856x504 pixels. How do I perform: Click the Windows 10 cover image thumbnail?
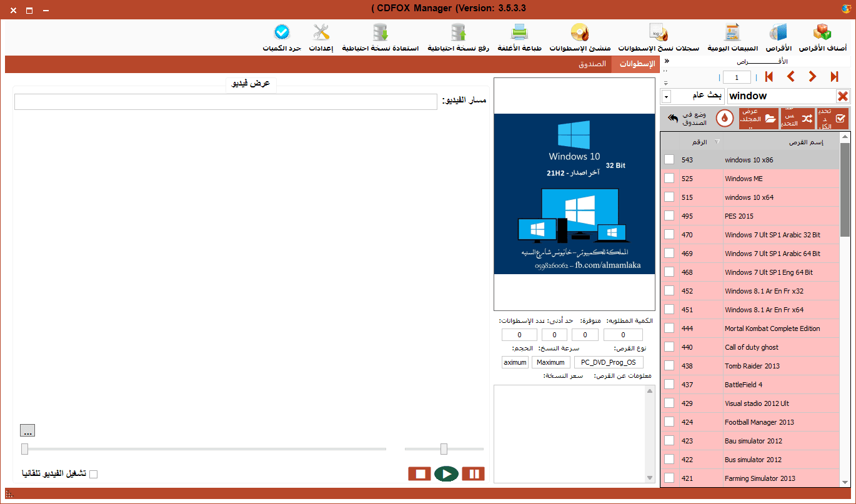574,194
